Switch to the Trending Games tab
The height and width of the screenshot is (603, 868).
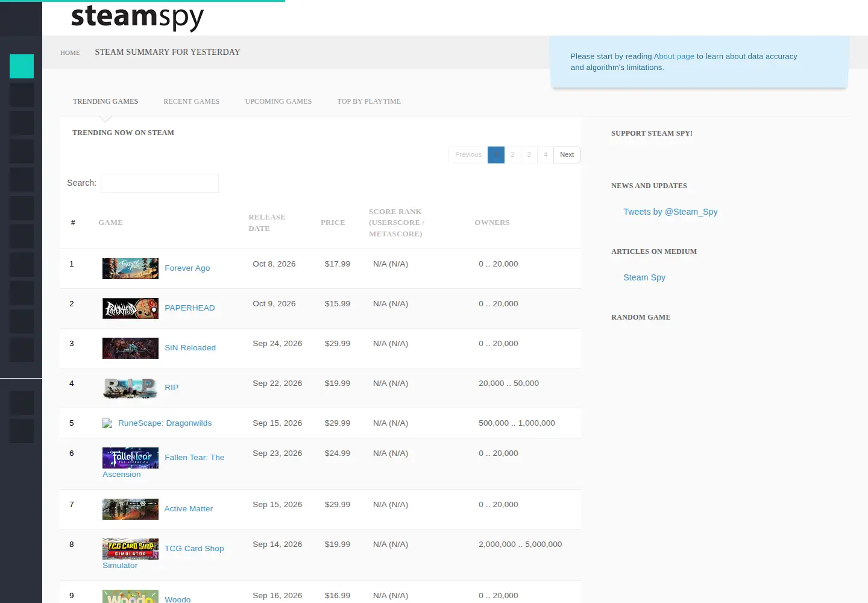(x=105, y=101)
